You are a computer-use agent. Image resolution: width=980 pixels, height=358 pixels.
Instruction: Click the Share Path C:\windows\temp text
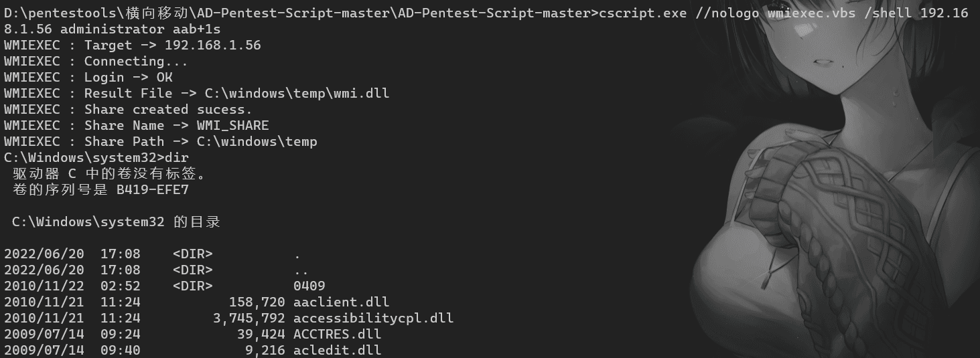257,141
